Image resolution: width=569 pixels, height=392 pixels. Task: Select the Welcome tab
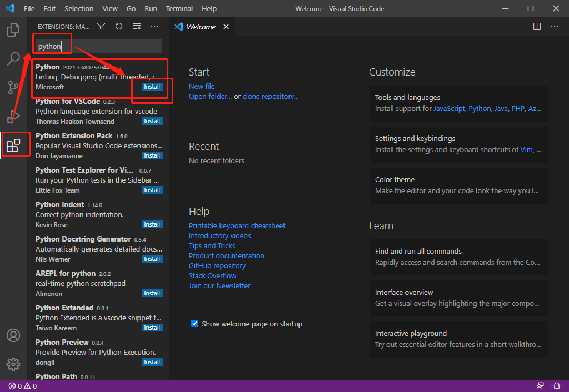(200, 26)
